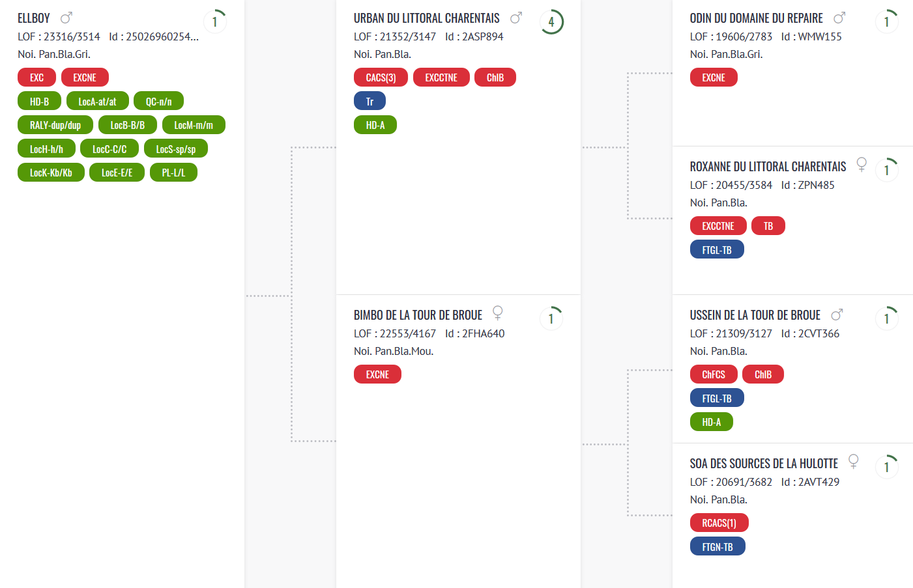Click the RALY-dup/dup genetic tag

pos(55,125)
